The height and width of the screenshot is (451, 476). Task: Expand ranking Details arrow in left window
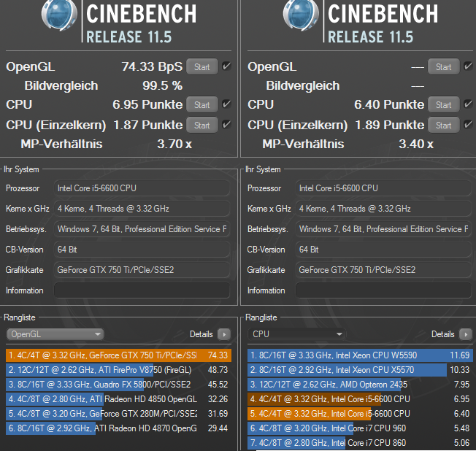(x=224, y=334)
